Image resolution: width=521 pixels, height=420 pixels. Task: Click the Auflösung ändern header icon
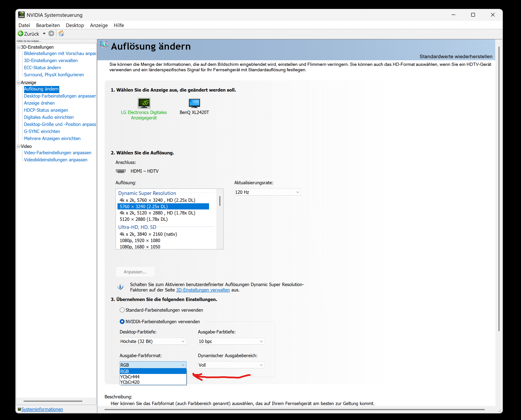pyautogui.click(x=104, y=44)
